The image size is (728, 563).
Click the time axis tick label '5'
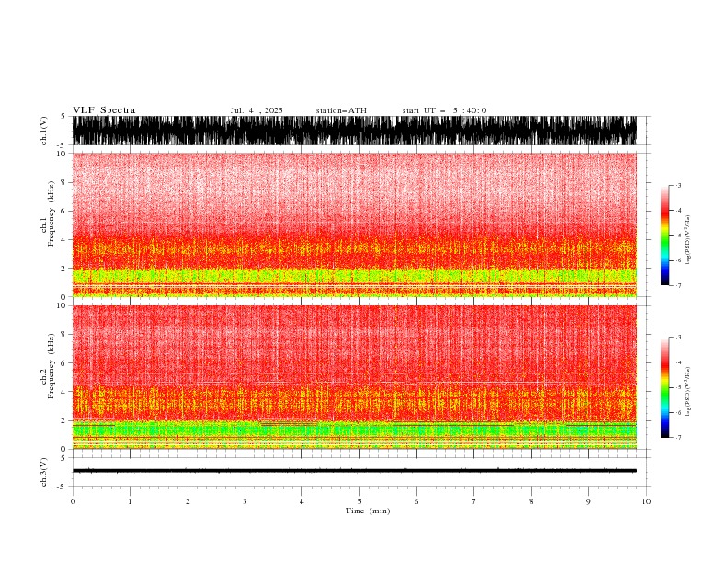(359, 501)
